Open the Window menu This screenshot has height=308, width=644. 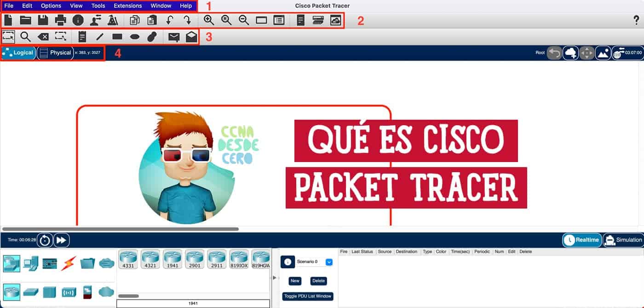point(161,6)
